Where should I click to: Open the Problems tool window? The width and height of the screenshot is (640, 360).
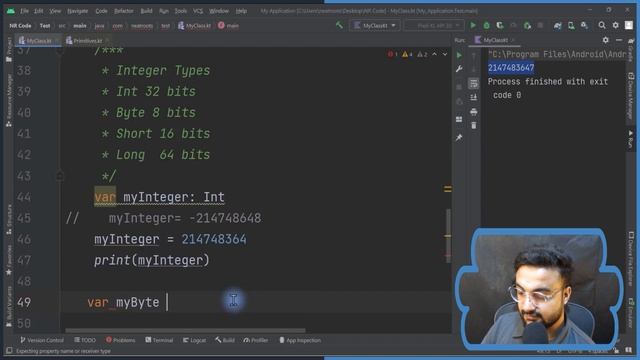(x=120, y=340)
